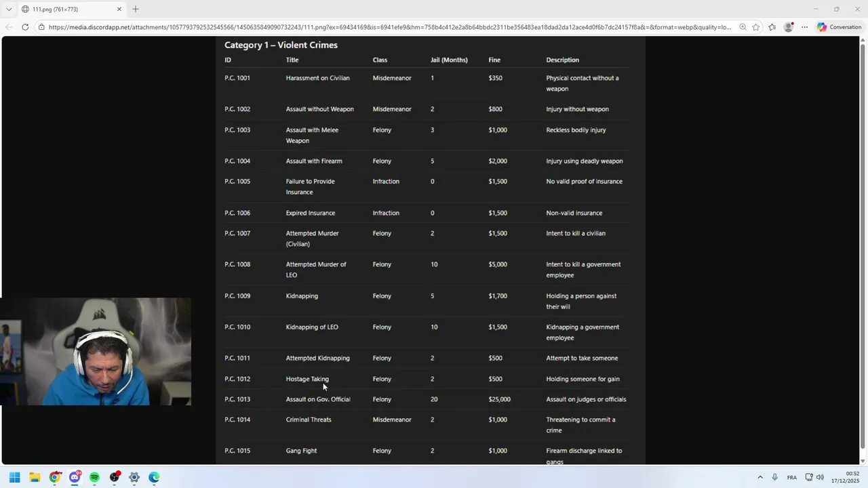Click the 'Harassment on Civilian' title
Image resolution: width=868 pixels, height=488 pixels.
(x=317, y=78)
